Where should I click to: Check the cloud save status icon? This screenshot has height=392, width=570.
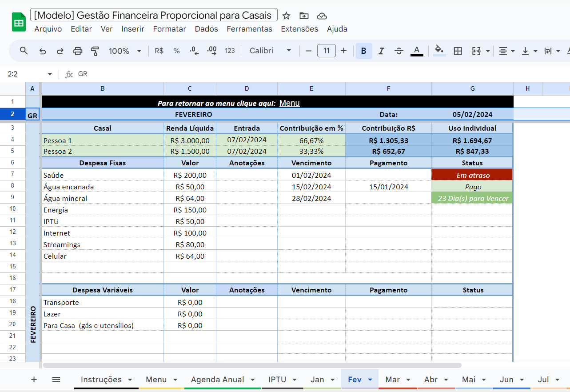(322, 16)
